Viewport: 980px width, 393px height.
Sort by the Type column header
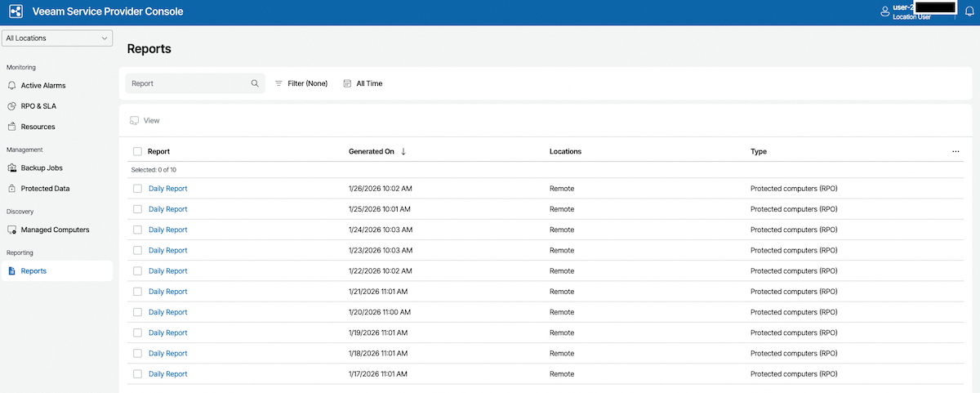pyautogui.click(x=759, y=151)
